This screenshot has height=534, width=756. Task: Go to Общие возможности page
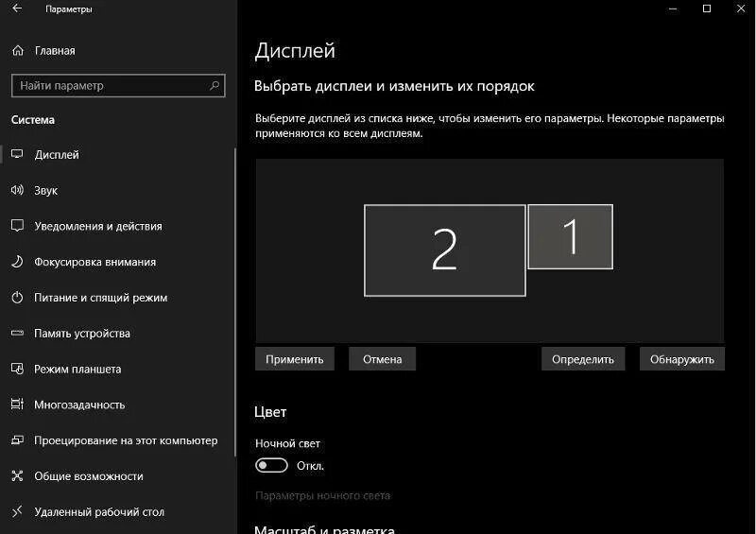[x=89, y=475]
